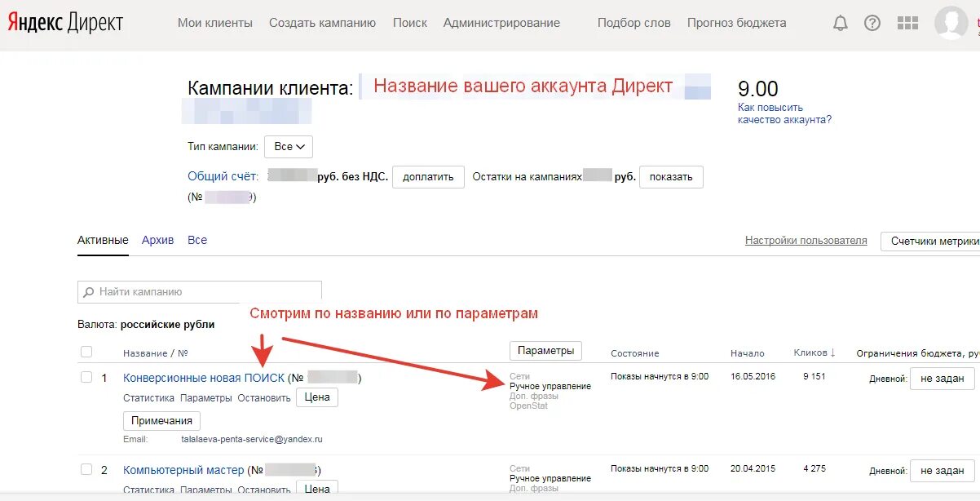Click Остановить for Конверсионные новая ПОИСК
Image resolution: width=980 pixels, height=501 pixels.
[263, 398]
